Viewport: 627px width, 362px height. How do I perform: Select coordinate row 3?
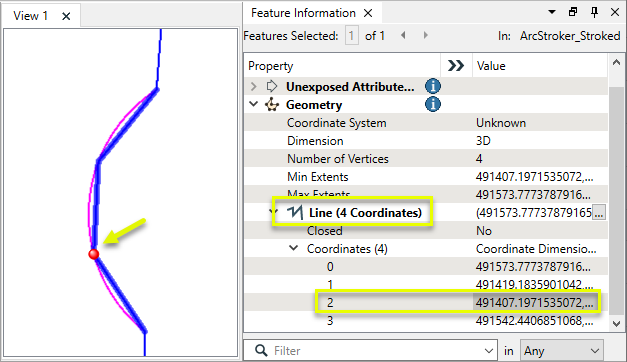[x=426, y=321]
